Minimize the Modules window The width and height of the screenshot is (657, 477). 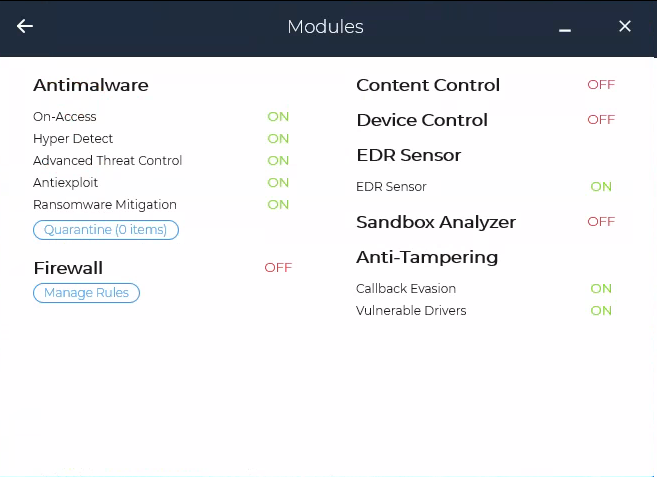click(x=565, y=30)
